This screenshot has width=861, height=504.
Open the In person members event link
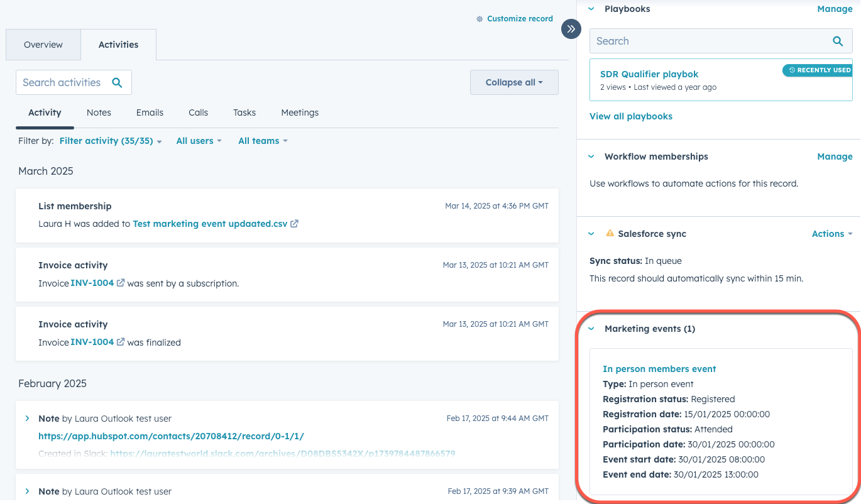point(659,369)
